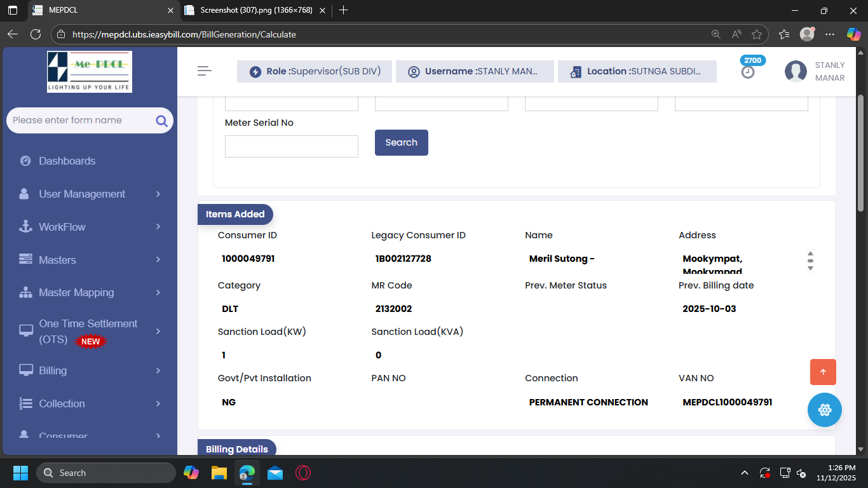Click the sidebar search magnifier icon
Viewport: 868px width, 488px height.
pos(161,121)
